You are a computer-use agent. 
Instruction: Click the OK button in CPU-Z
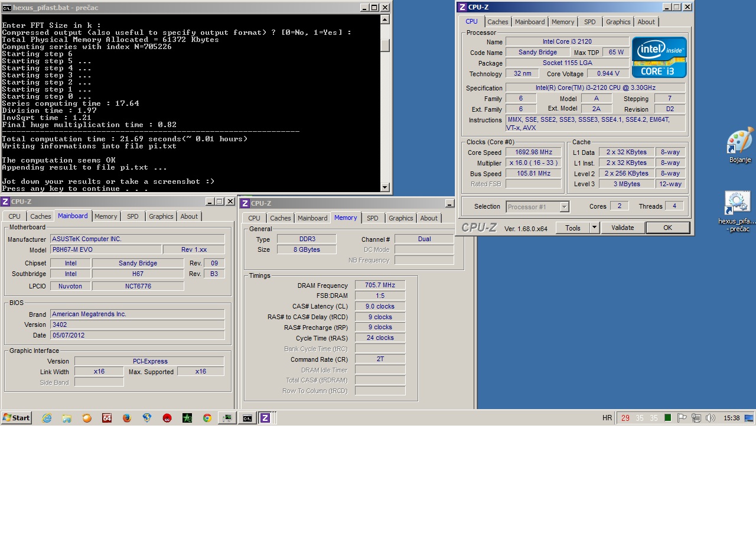[667, 228]
